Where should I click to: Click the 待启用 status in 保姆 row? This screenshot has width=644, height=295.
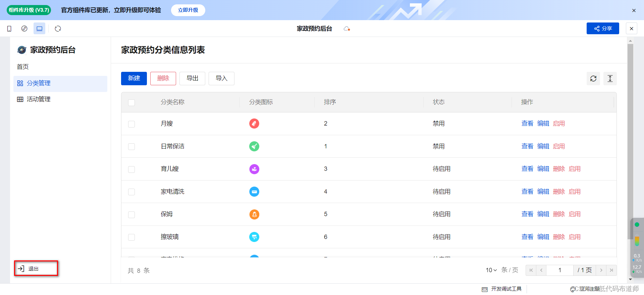(441, 214)
